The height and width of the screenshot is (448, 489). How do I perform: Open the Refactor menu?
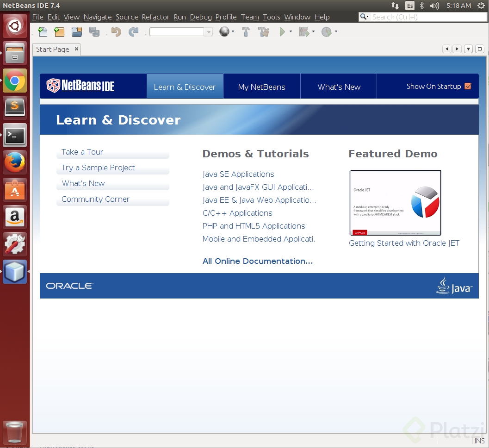(155, 17)
